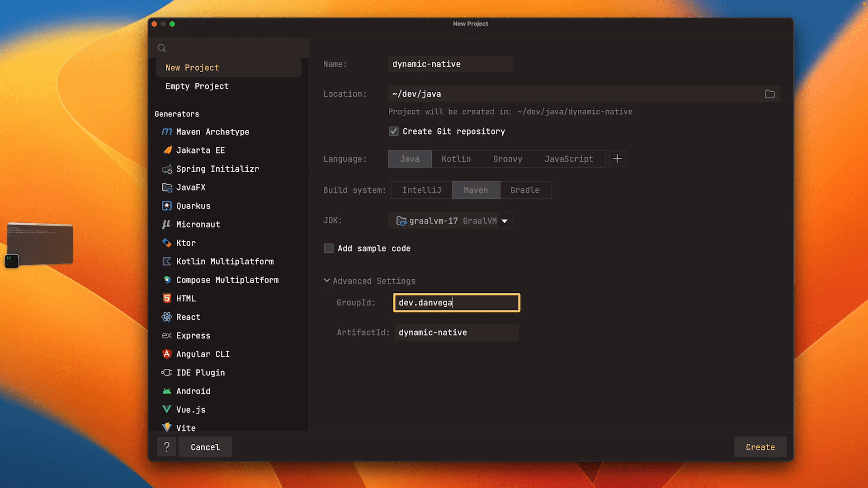The image size is (868, 488).
Task: Open the React generator
Action: pos(188,317)
